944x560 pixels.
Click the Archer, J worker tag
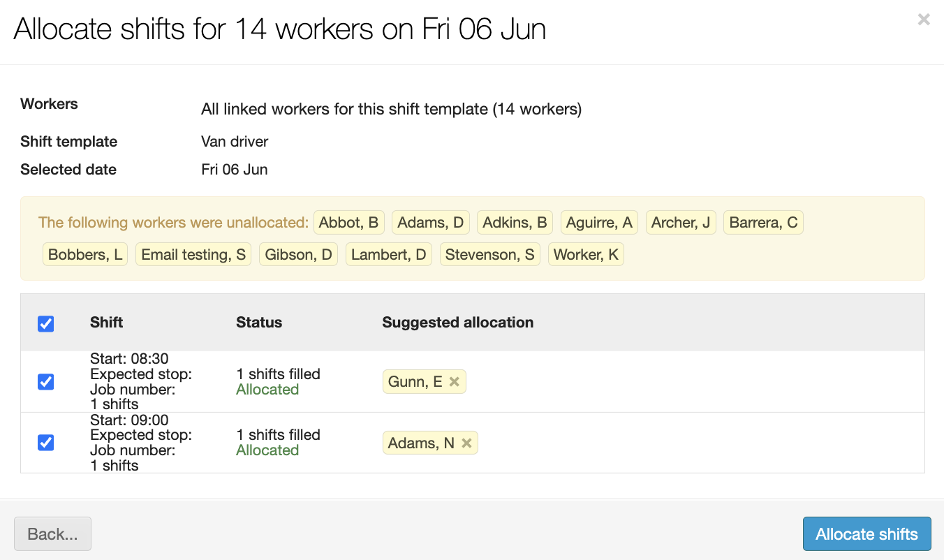(x=681, y=223)
